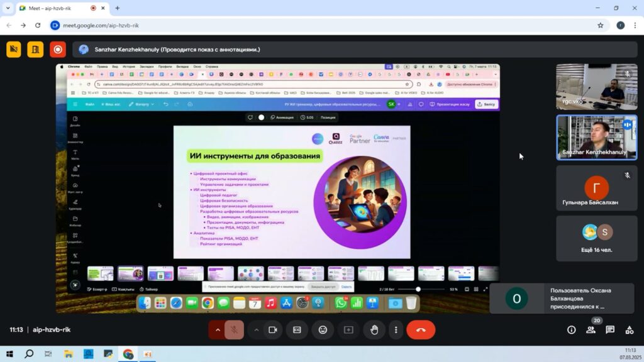The image size is (644, 362).
Task: Reload the Meet page
Action: [x=38, y=25]
